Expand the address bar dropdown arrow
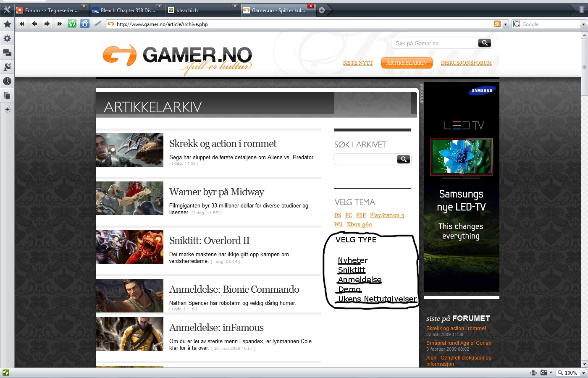This screenshot has width=588, height=378. click(506, 24)
